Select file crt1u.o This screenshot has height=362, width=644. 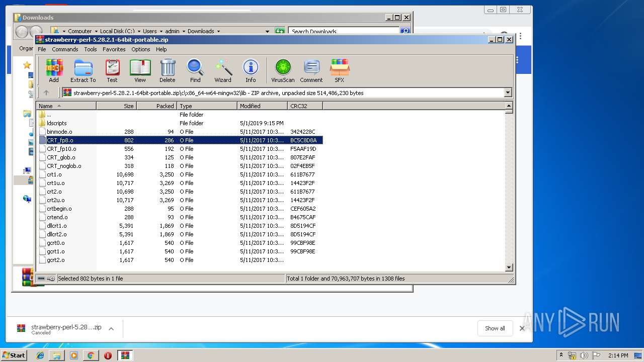(x=180, y=183)
